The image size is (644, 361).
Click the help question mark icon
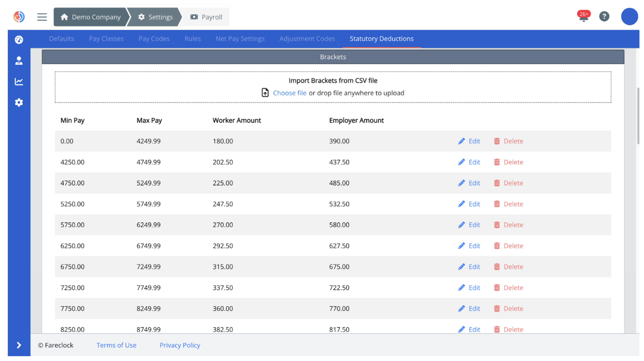(x=604, y=16)
